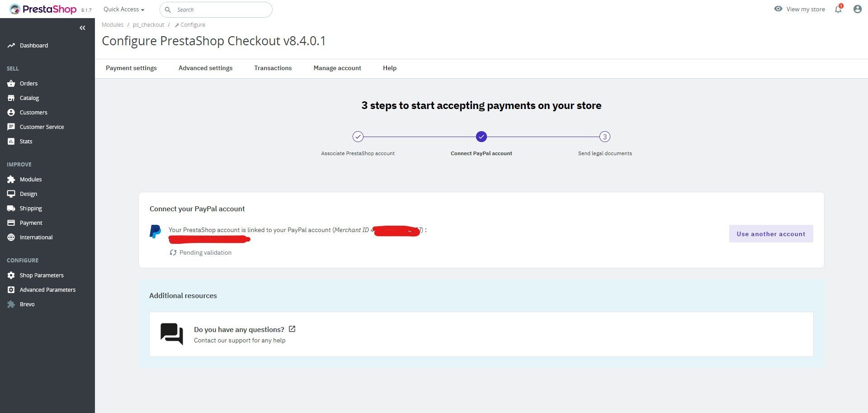Screen dimensions: 868x413
Task: Open external link icon beside questions
Action: 292,329
